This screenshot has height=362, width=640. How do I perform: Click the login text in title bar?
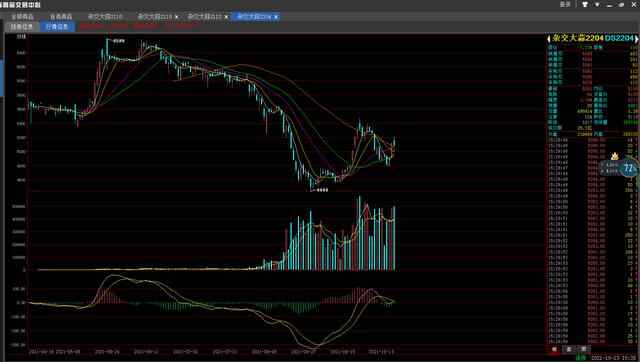pos(565,4)
